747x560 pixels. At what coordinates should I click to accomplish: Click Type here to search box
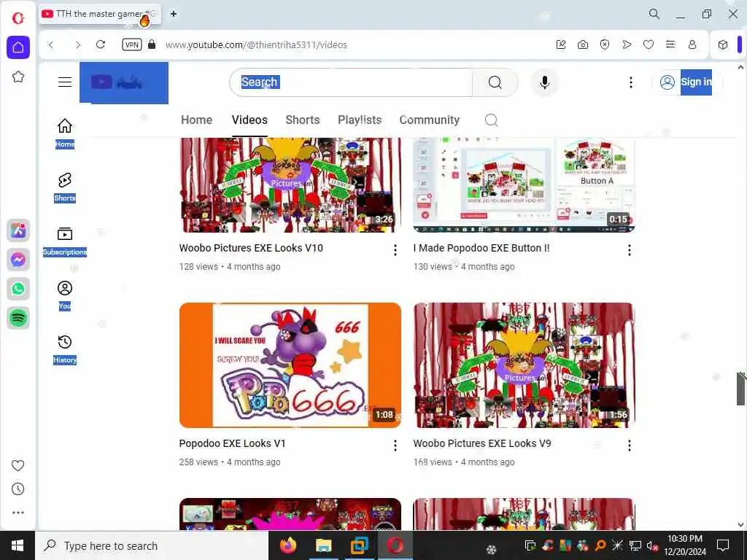(152, 545)
